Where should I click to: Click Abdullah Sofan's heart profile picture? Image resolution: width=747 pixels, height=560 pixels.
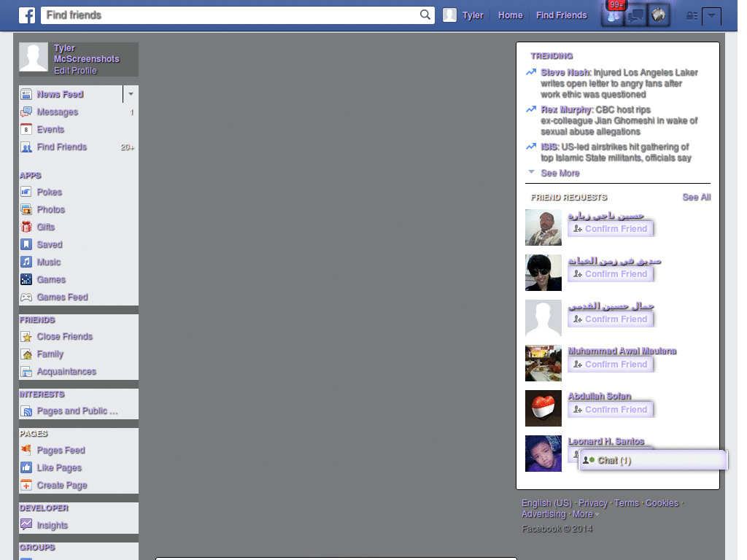click(x=543, y=408)
